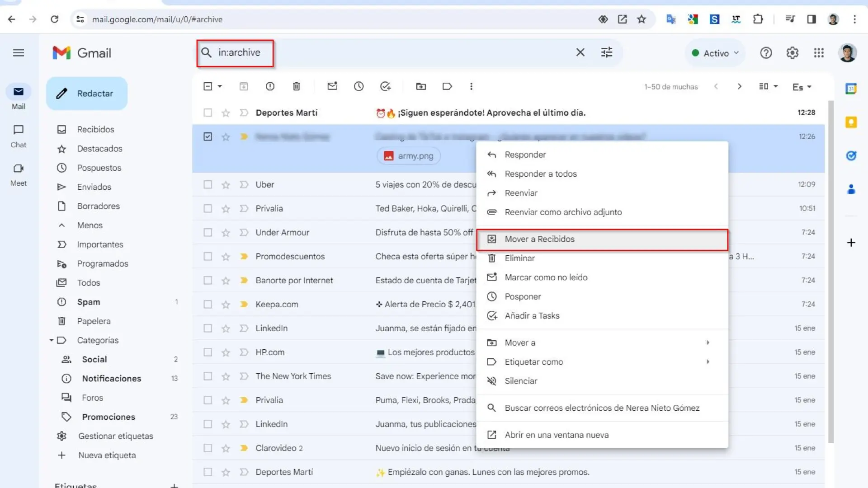Screen dimensions: 868x488
Task: Open the search filter options icon
Action: click(607, 52)
